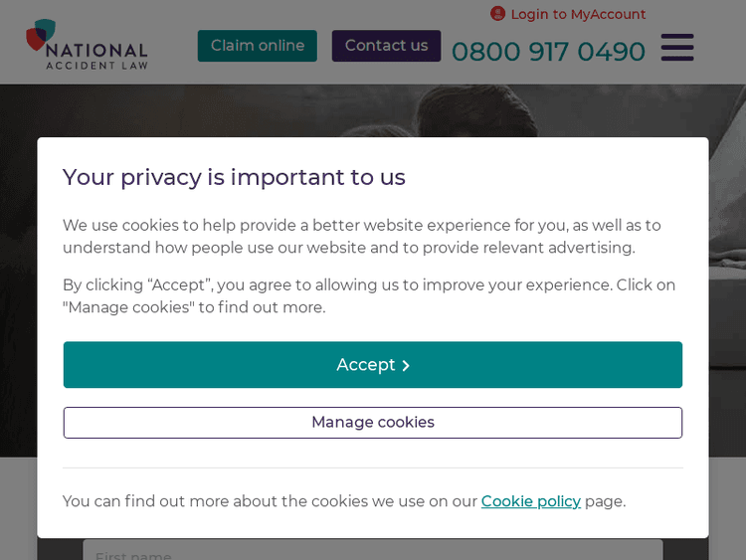This screenshot has width=746, height=560.
Task: Click the National Accident Law shield emblem
Action: pos(41,32)
